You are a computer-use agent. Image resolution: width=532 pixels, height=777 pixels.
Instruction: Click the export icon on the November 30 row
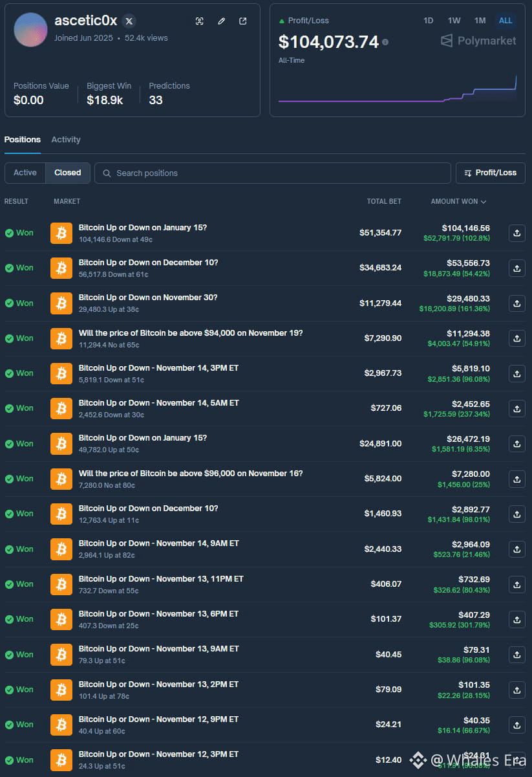[516, 303]
